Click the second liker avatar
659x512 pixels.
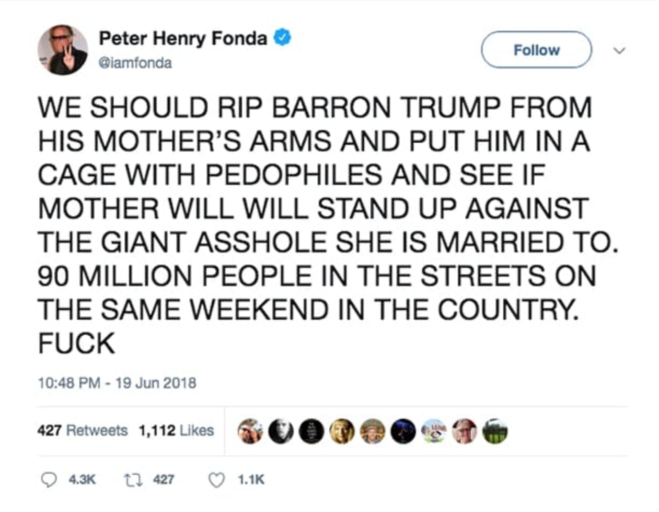pyautogui.click(x=281, y=431)
